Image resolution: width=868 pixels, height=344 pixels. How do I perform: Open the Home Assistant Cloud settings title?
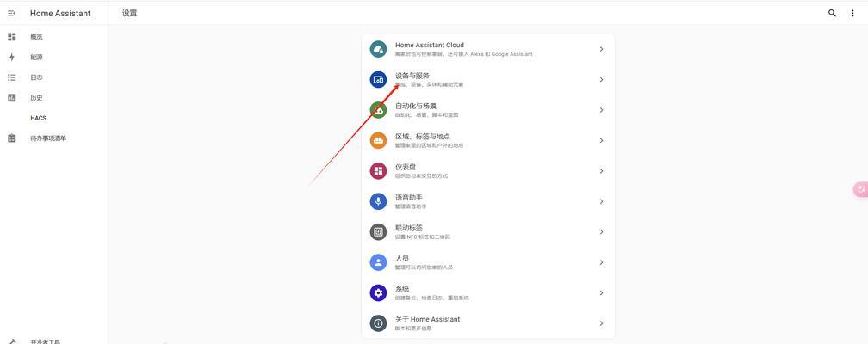430,45
